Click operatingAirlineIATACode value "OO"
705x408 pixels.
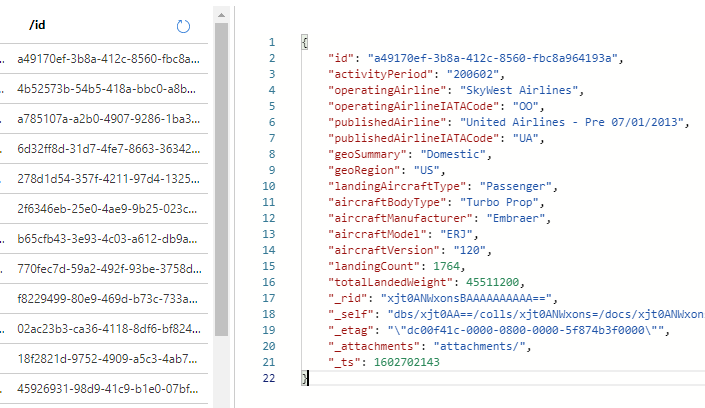pos(526,106)
